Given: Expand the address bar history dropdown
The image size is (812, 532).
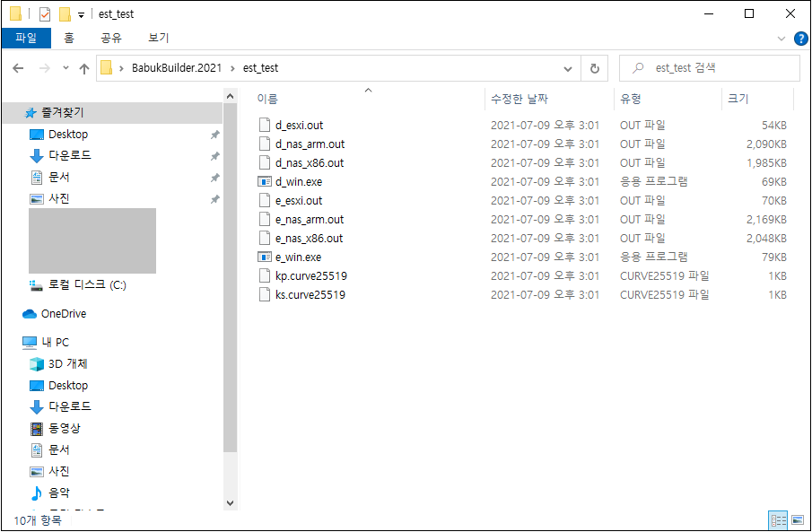Looking at the screenshot, I should coord(568,68).
